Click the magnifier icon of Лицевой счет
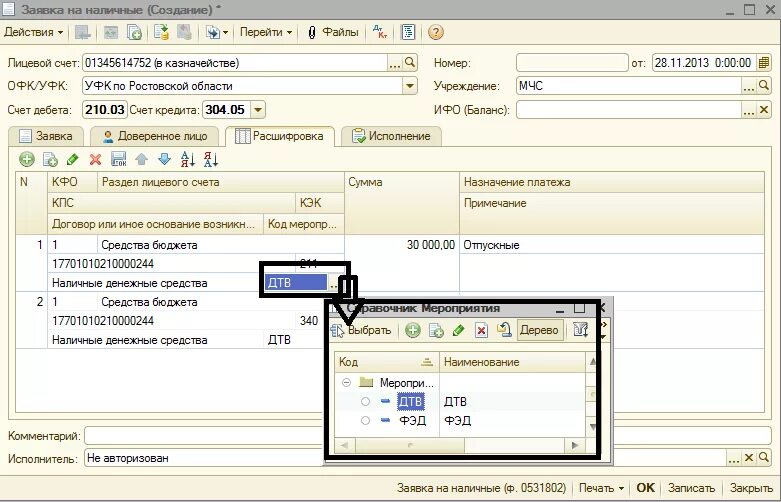Image resolution: width=781 pixels, height=502 pixels. click(410, 63)
